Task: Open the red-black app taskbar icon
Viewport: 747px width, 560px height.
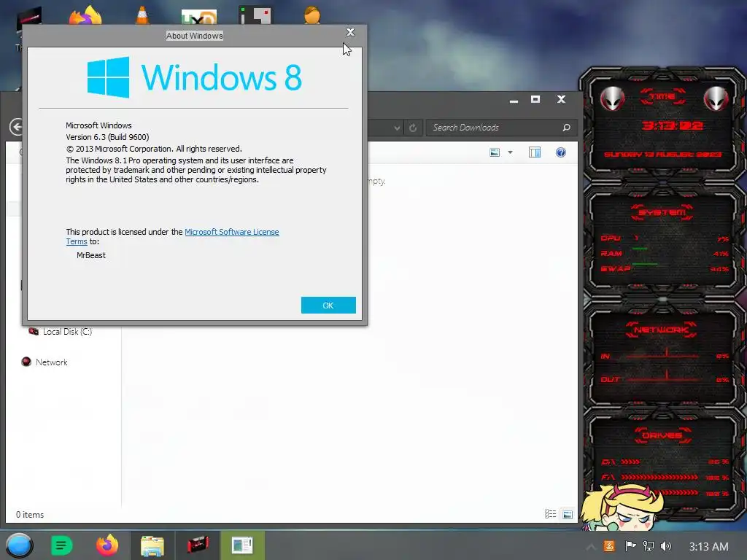Action: tap(198, 545)
